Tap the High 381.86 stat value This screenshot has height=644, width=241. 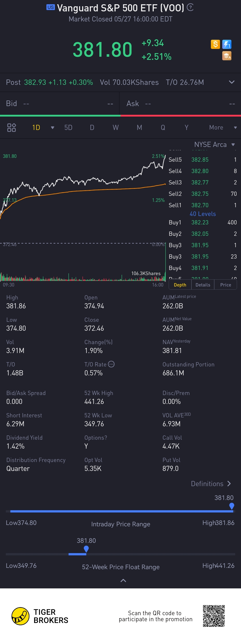[16, 306]
